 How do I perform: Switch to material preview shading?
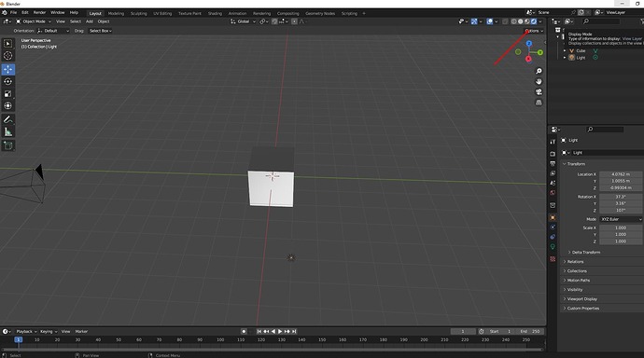click(x=527, y=21)
